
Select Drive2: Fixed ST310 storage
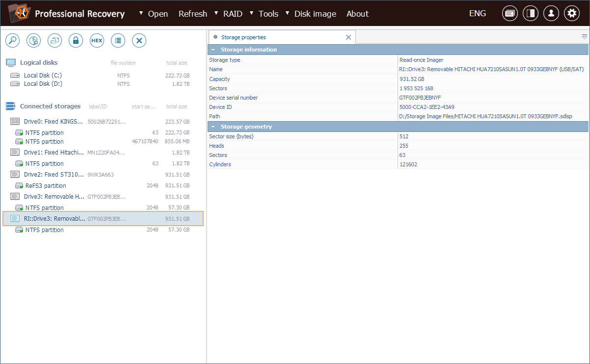(103, 175)
